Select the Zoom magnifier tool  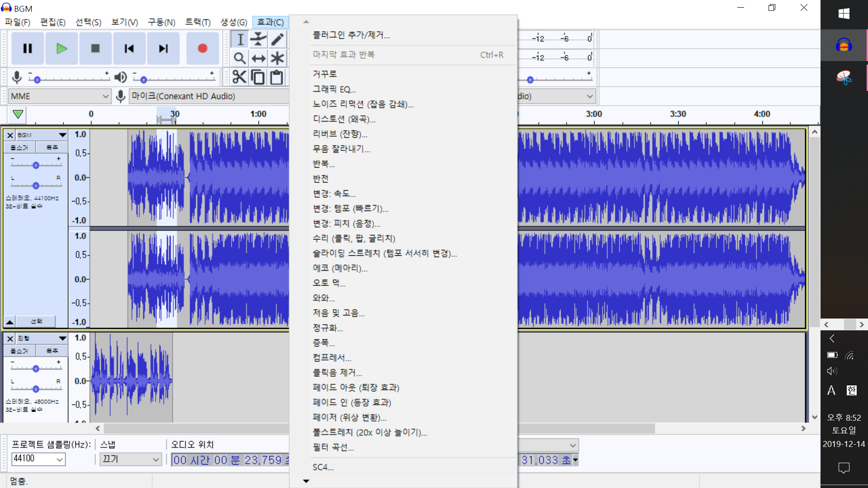[x=240, y=58]
